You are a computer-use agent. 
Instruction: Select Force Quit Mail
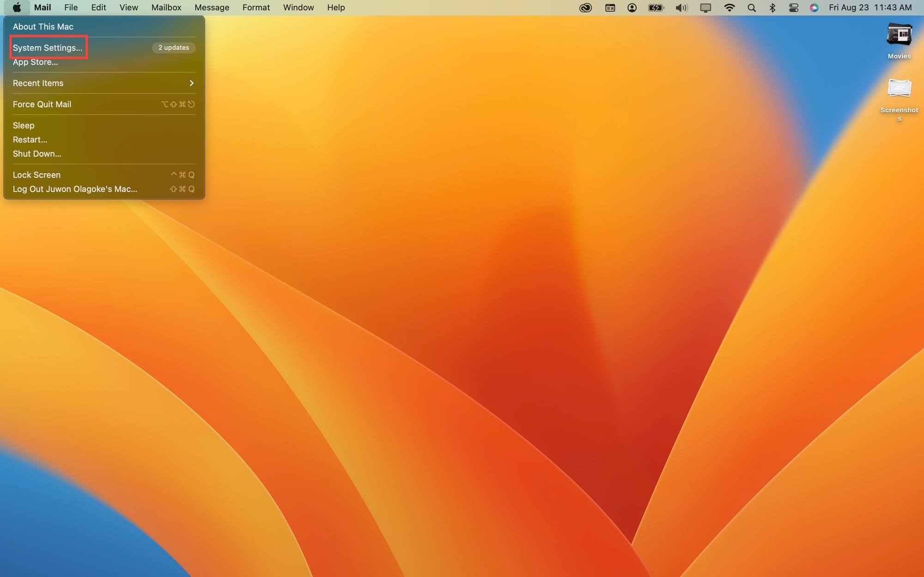[x=42, y=104]
